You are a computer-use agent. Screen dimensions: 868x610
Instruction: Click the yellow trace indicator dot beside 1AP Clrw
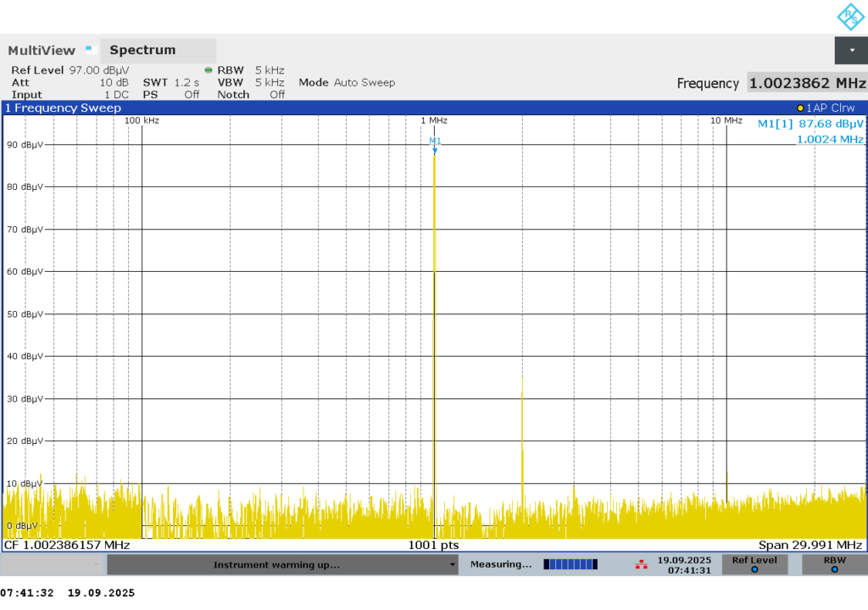[x=799, y=108]
